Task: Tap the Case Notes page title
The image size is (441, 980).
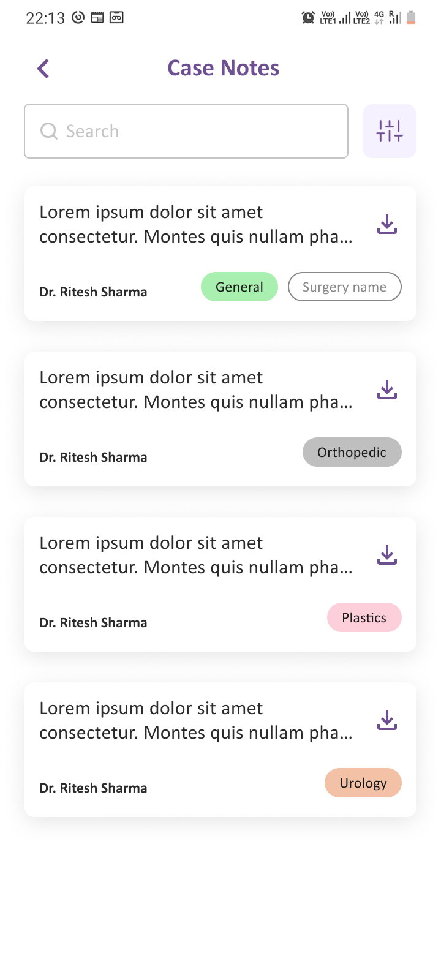Action: point(224,68)
